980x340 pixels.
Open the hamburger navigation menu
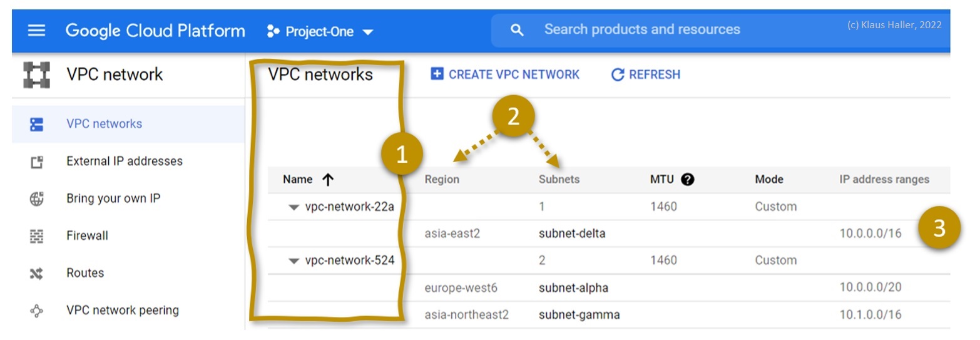(37, 31)
